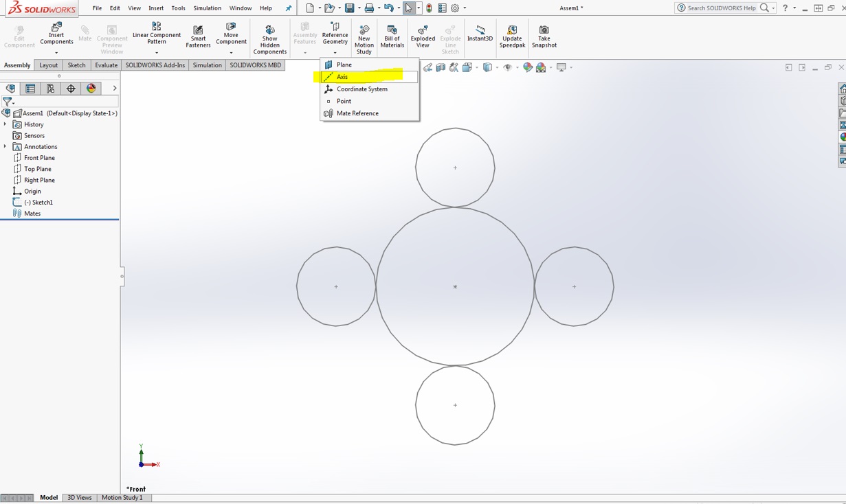
Task: Take a Snapshot with the camera icon
Action: (544, 36)
